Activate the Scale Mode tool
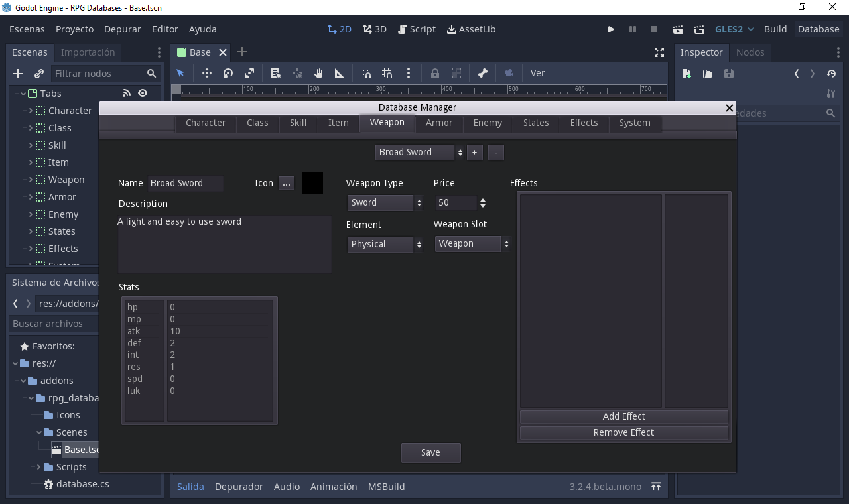Viewport: 849px width, 504px height. click(249, 73)
